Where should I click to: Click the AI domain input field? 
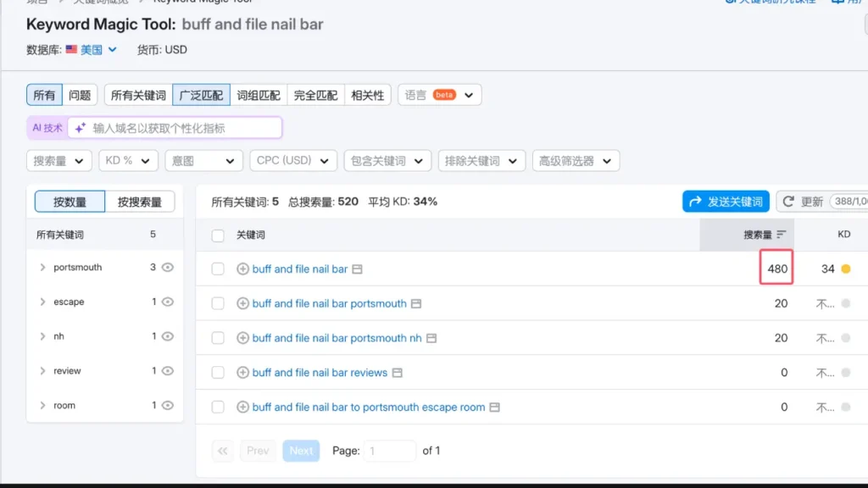175,129
